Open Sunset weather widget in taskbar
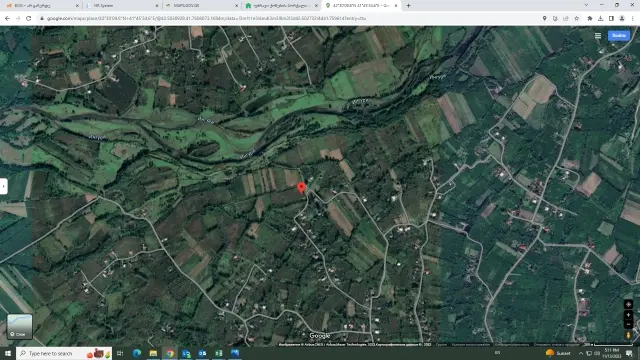Screen dimensions: 640x360 558,353
